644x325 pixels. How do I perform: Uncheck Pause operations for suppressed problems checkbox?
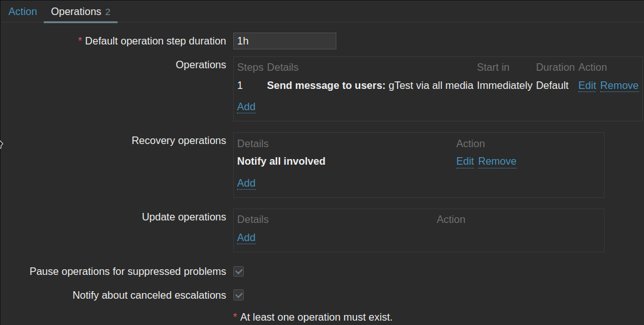pos(239,272)
